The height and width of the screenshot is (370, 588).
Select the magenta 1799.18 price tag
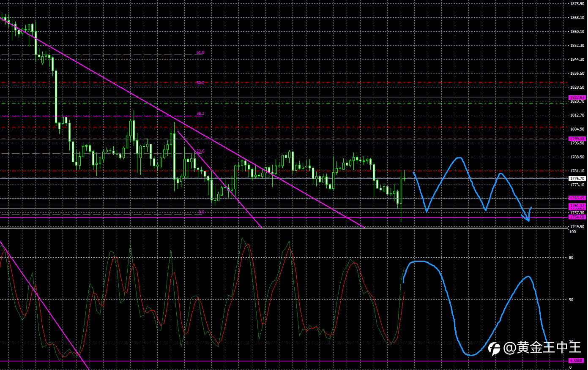577,139
